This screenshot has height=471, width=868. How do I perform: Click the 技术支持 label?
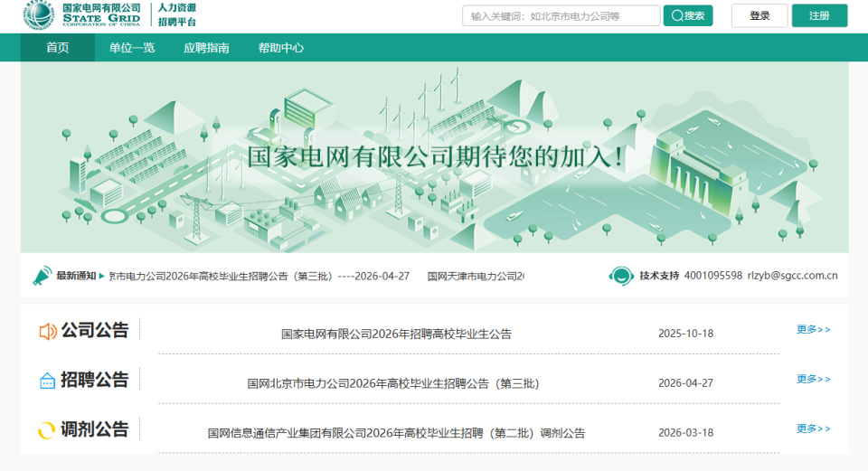coord(659,276)
